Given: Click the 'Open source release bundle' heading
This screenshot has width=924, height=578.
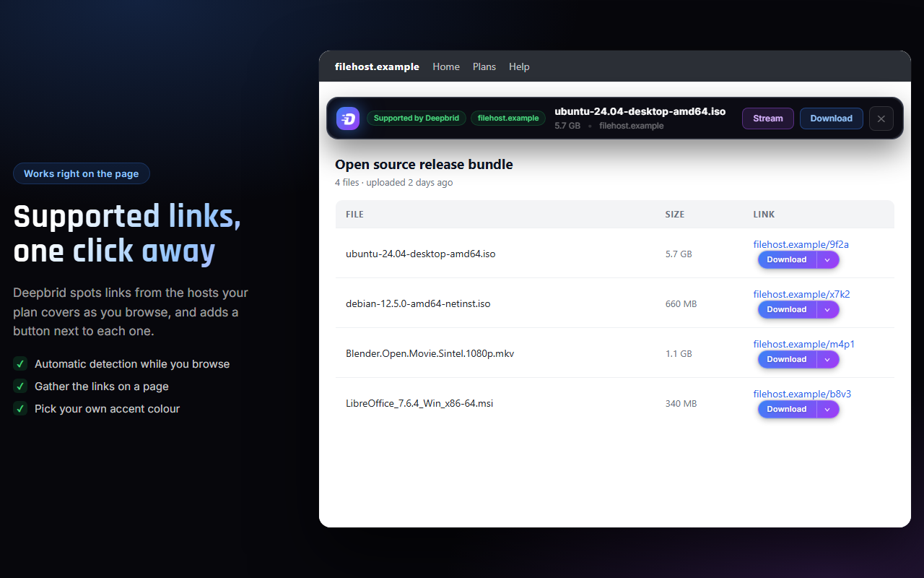Looking at the screenshot, I should click(424, 165).
